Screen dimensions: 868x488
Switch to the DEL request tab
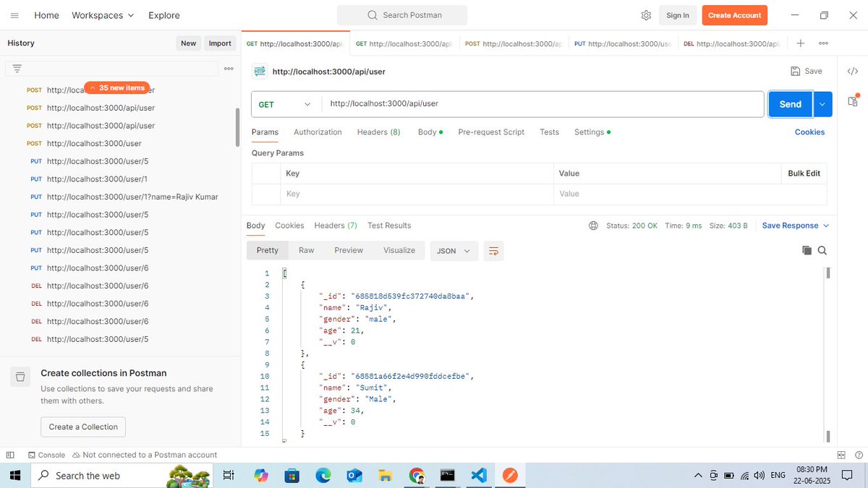[x=731, y=43]
